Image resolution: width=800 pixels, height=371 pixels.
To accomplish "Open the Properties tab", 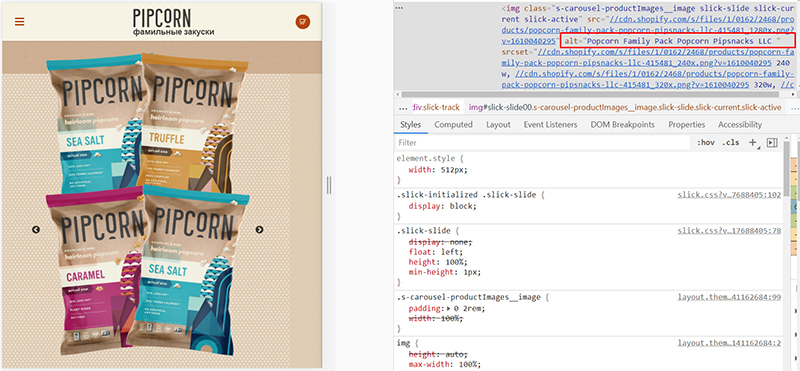I will click(x=687, y=125).
